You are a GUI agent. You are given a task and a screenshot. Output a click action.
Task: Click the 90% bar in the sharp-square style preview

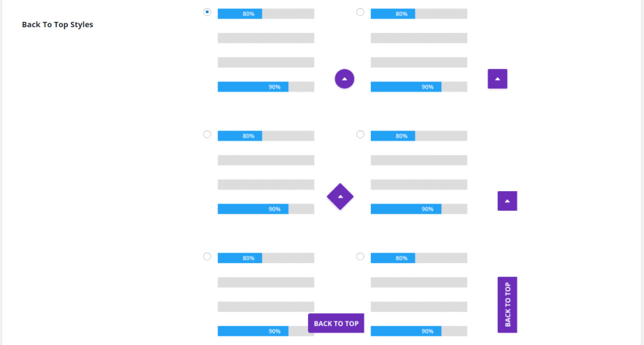[406, 209]
